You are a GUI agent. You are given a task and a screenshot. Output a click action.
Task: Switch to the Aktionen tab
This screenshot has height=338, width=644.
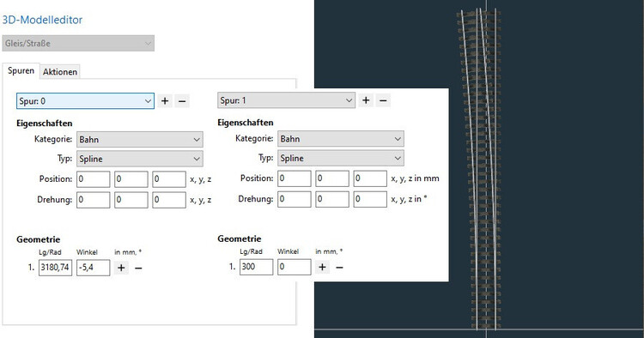60,72
